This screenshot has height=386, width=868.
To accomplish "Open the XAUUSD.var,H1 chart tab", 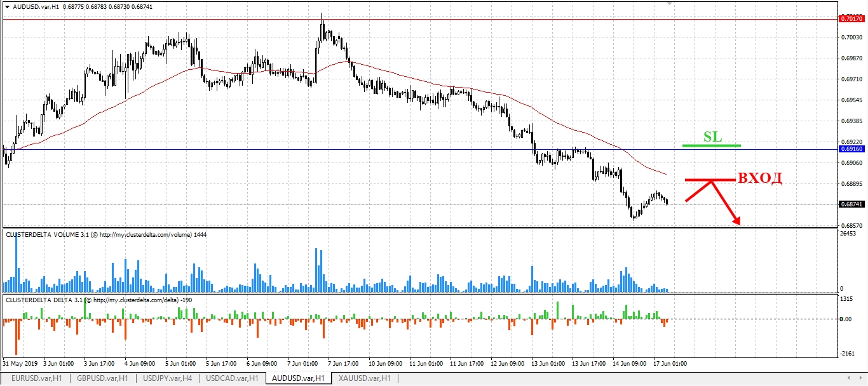I will 364,378.
